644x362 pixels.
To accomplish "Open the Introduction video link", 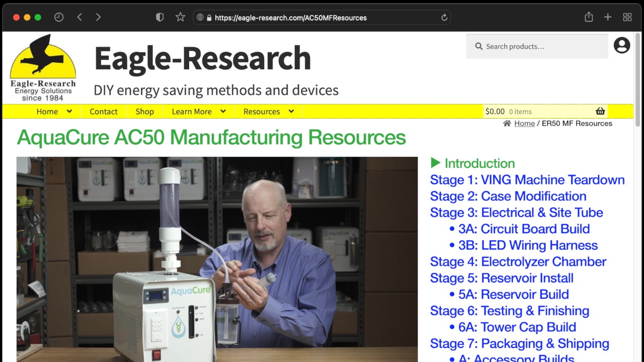I will pos(479,163).
